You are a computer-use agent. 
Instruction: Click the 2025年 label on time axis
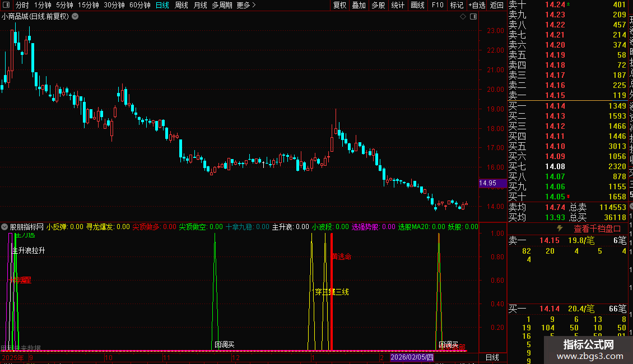tap(13, 357)
